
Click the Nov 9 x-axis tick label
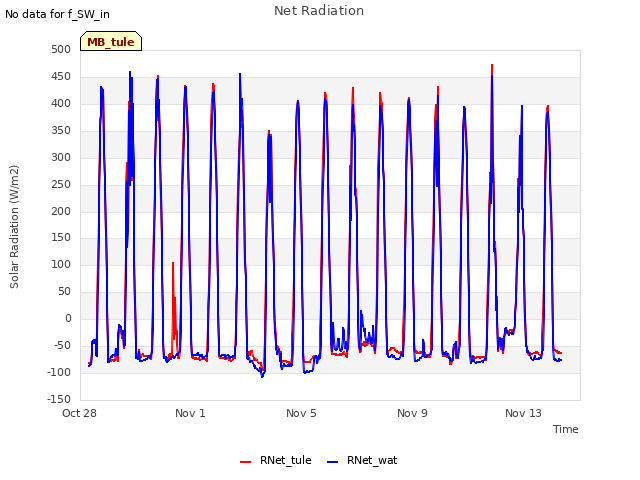412,413
